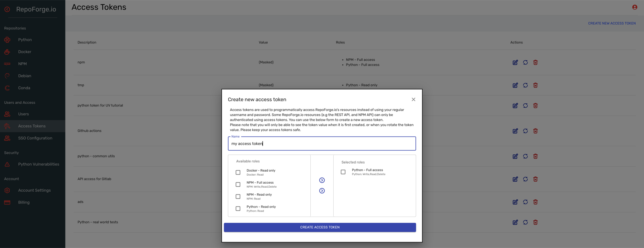The width and height of the screenshot is (644, 248).
Task: Move selected roles with upper arrow button
Action: [x=322, y=180]
